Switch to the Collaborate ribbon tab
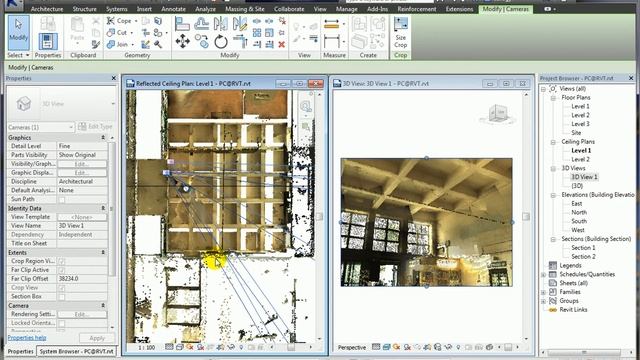This screenshot has width=640, height=360. pyautogui.click(x=289, y=9)
